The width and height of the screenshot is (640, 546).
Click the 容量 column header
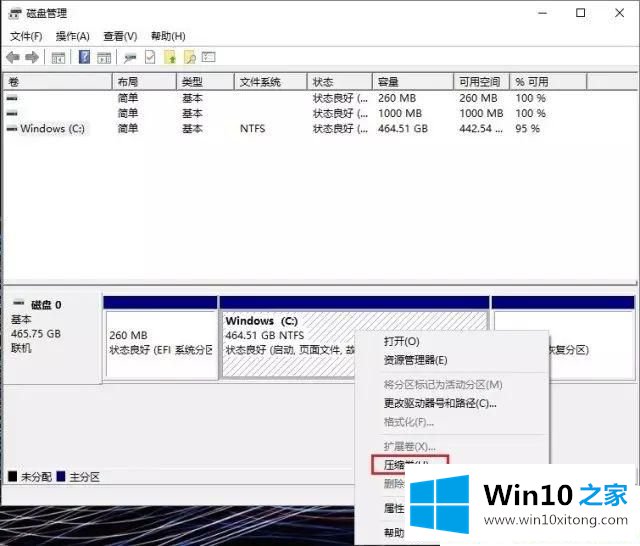[413, 82]
